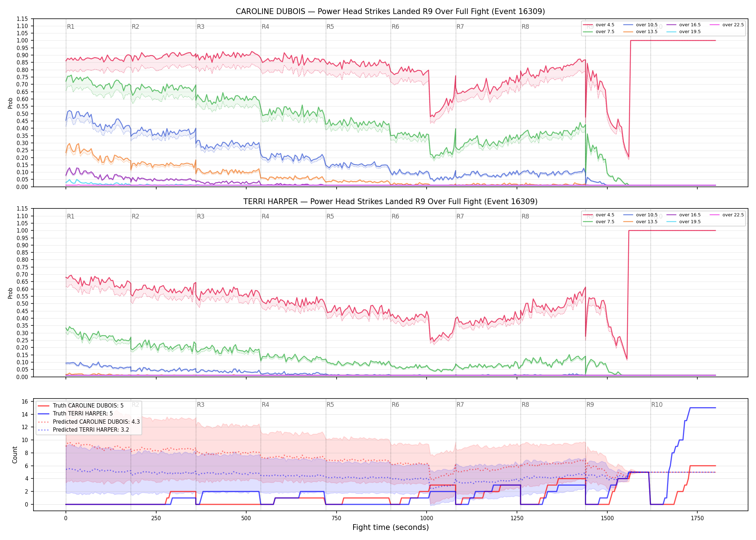This screenshot has width=756, height=540.
Task: Click the R1 round label in Terri Harper chart
Action: [71, 216]
